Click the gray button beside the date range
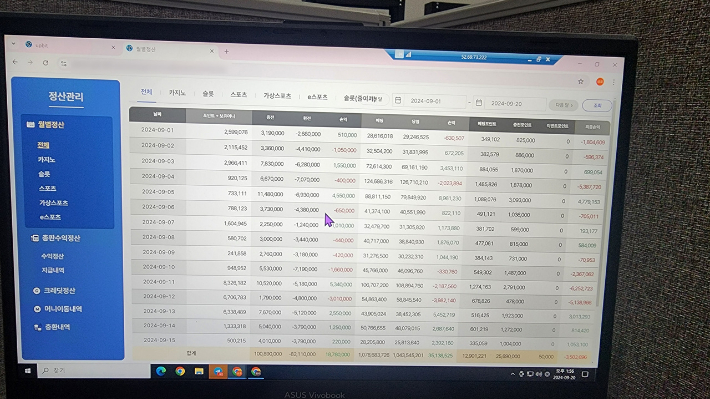Screen dimensions: 710x399 563,105
